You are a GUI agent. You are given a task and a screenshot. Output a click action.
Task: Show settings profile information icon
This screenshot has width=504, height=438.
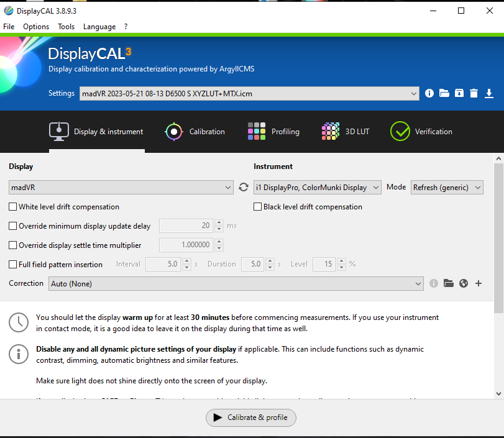point(429,93)
